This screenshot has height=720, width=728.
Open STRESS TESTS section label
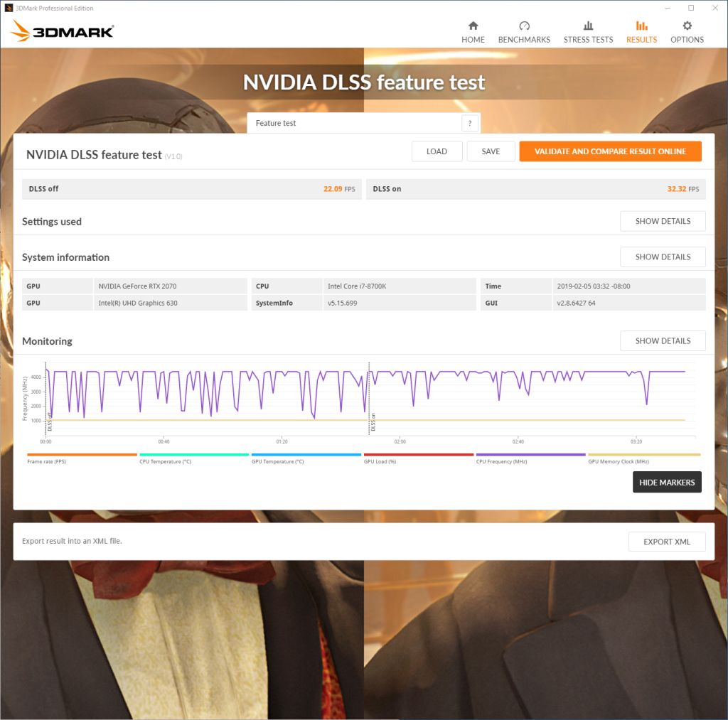(x=588, y=40)
